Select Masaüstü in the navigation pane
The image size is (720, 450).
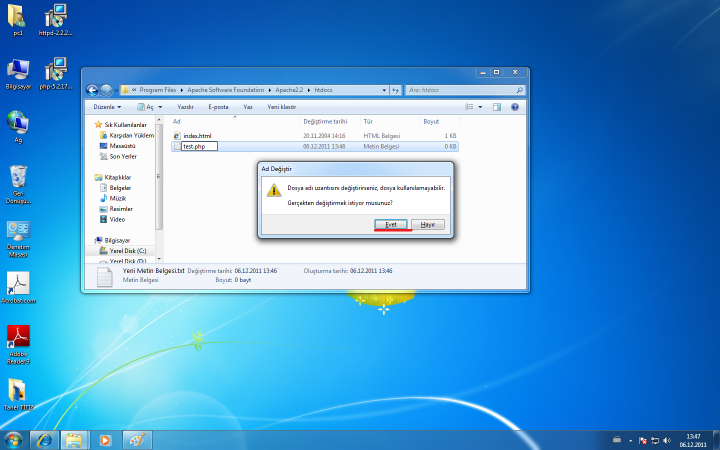pyautogui.click(x=122, y=146)
